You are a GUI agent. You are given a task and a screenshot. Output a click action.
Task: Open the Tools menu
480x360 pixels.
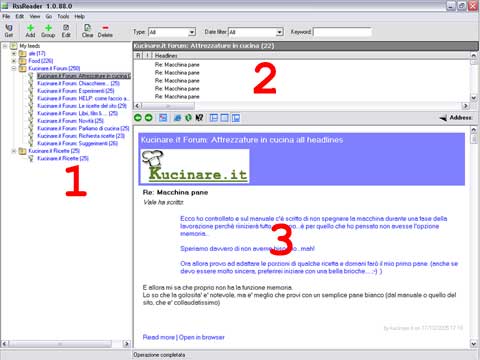coord(63,16)
